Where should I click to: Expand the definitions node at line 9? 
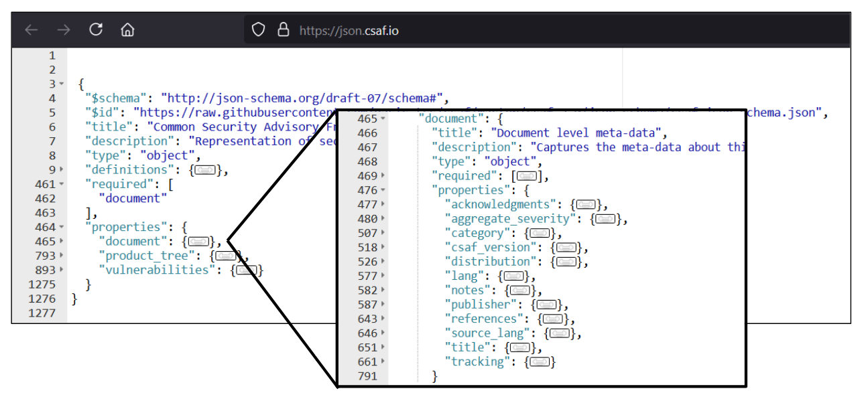point(62,169)
